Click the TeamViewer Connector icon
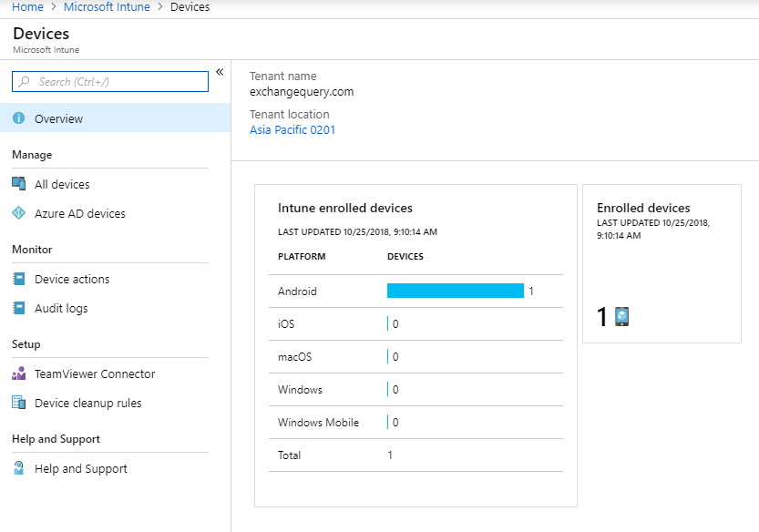 coord(19,373)
